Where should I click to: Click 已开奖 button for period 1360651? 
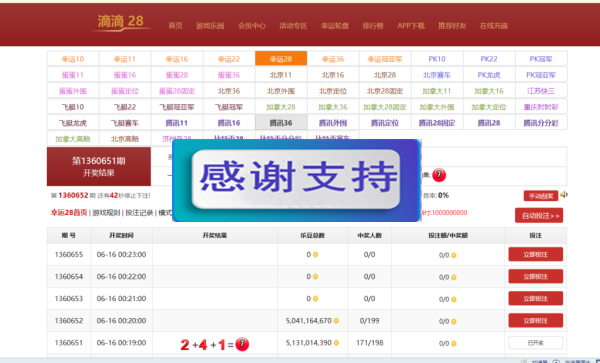535,343
